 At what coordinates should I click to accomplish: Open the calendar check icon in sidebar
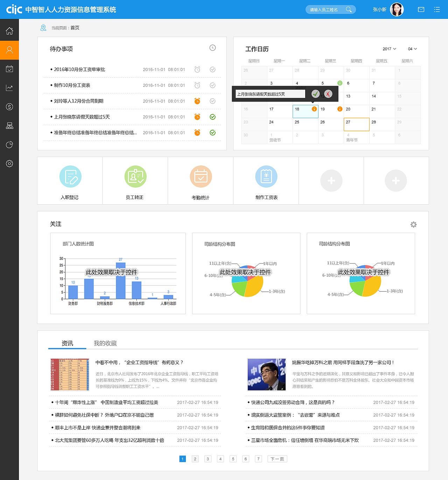[x=9, y=69]
